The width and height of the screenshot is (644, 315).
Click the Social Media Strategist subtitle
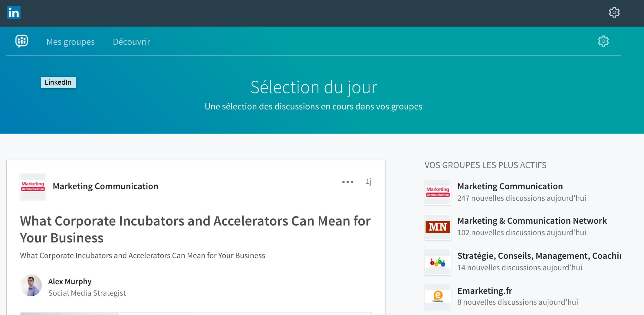(87, 293)
